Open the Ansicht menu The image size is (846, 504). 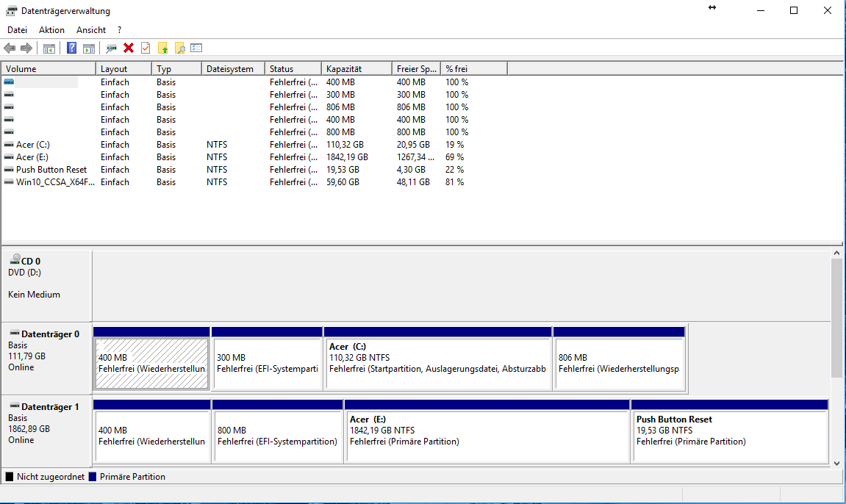tap(91, 30)
